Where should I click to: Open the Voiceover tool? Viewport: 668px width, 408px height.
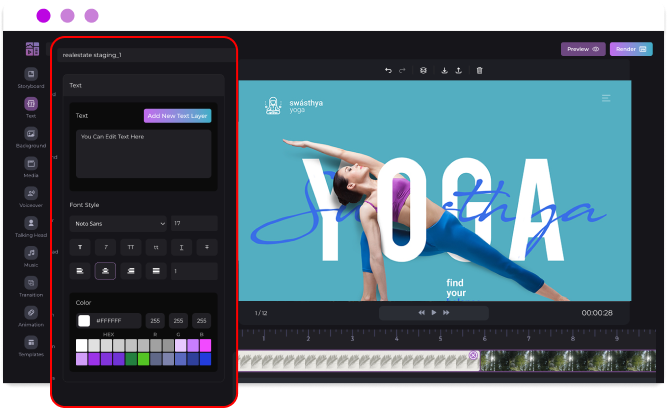coord(31,194)
